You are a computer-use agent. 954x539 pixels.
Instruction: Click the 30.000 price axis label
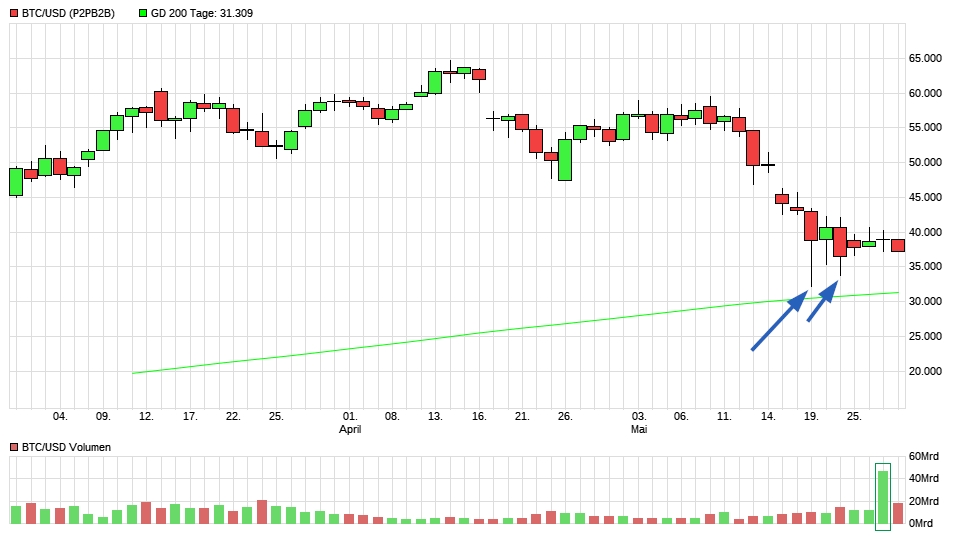925,301
